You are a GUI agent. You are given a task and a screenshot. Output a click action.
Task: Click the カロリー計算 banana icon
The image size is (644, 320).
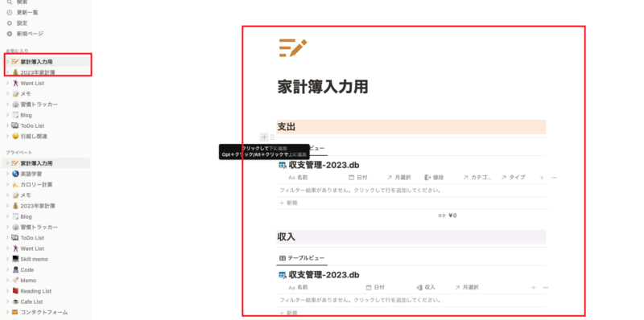pos(15,185)
